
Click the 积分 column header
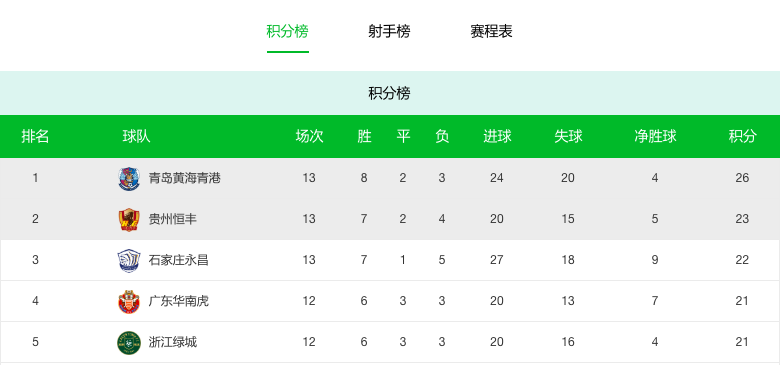tap(743, 136)
